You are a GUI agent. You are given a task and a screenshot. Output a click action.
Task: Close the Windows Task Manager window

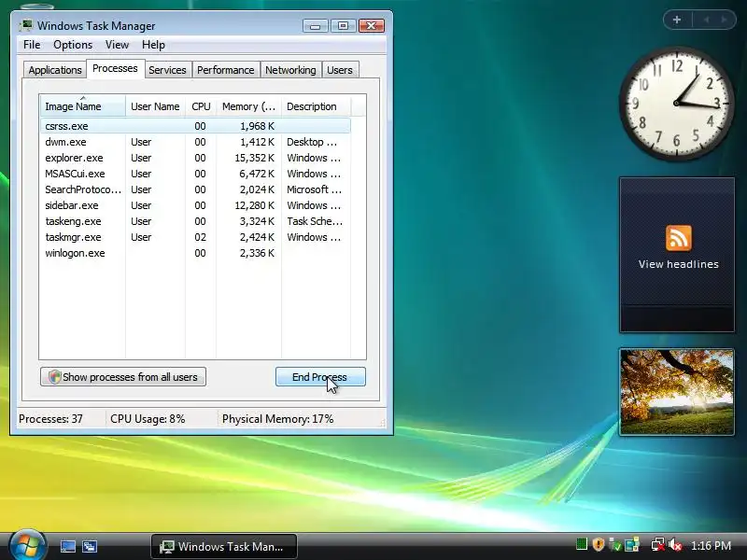pos(372,26)
